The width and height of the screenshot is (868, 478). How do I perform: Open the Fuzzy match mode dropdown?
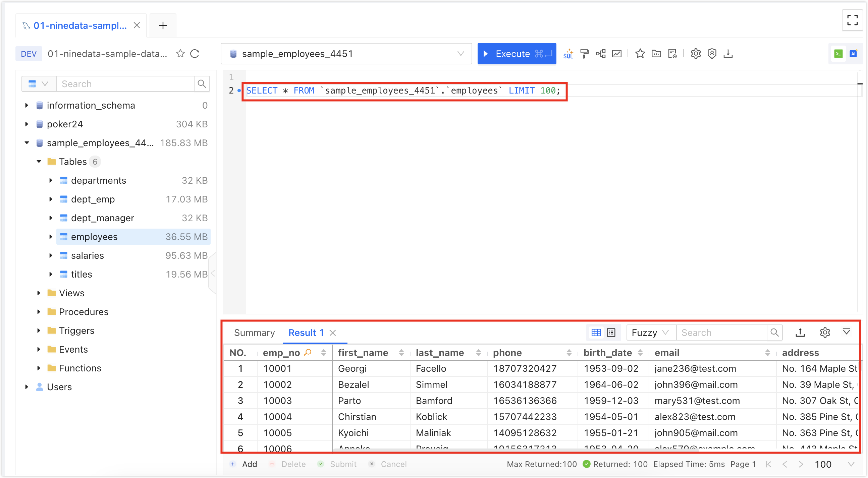pos(651,333)
